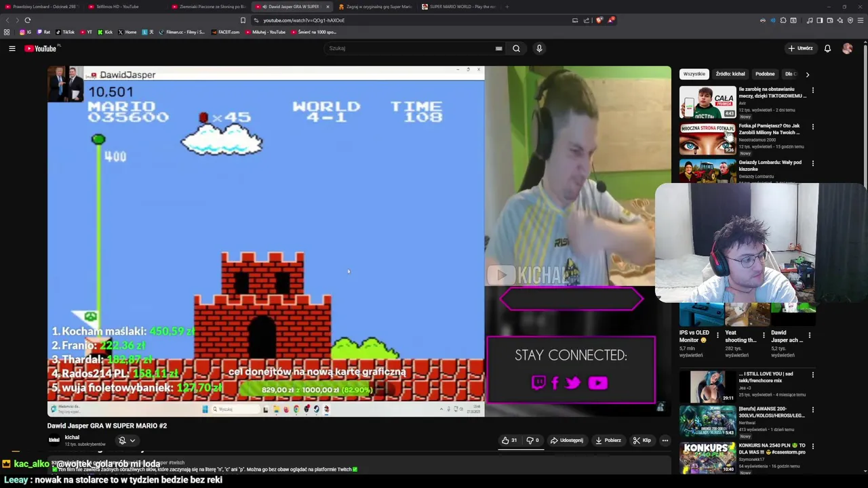The image size is (868, 488).
Task: Switch to 'SUPER MARIO WORLD' browser tab
Action: pyautogui.click(x=460, y=7)
